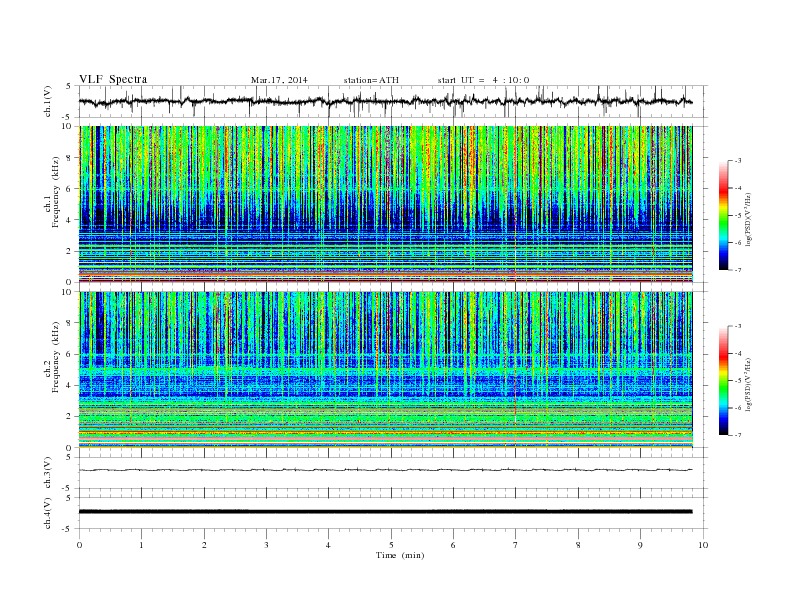
Task: Click the time axis tick label "7"
Action: pyautogui.click(x=516, y=545)
